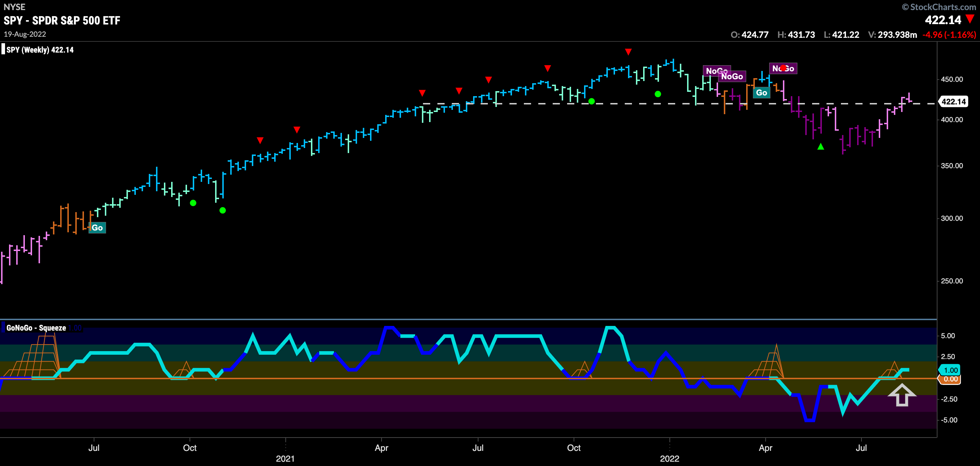Click the red triangle marker in mid July 2021
The width and height of the screenshot is (980, 466).
489,80
